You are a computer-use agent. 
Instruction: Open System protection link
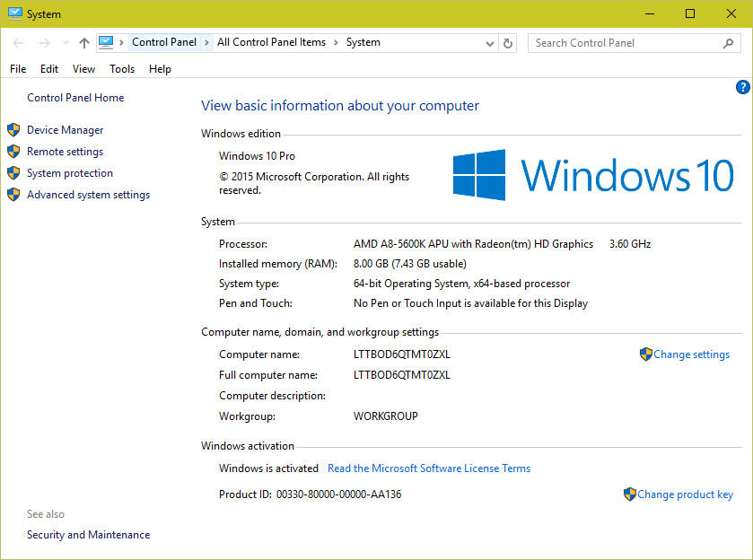[x=70, y=173]
